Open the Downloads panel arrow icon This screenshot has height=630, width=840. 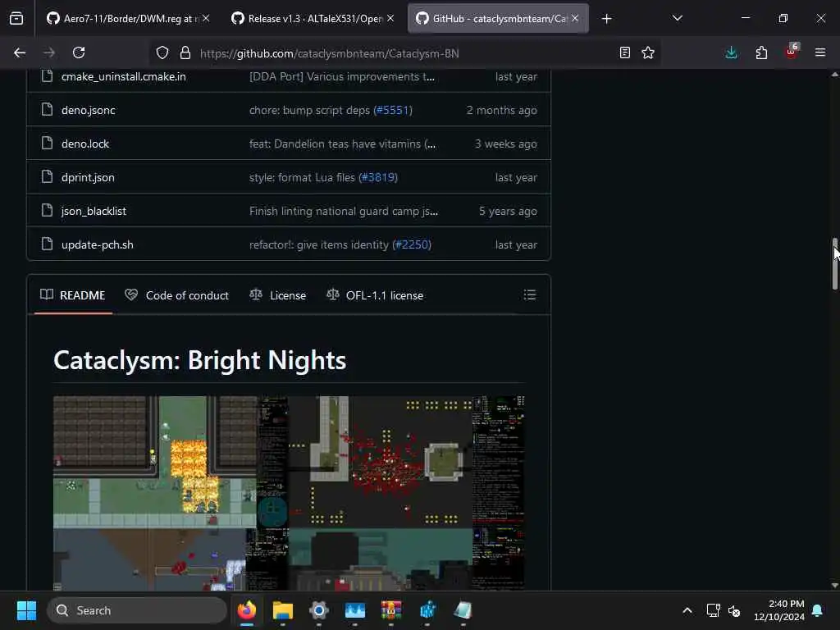[x=731, y=52]
